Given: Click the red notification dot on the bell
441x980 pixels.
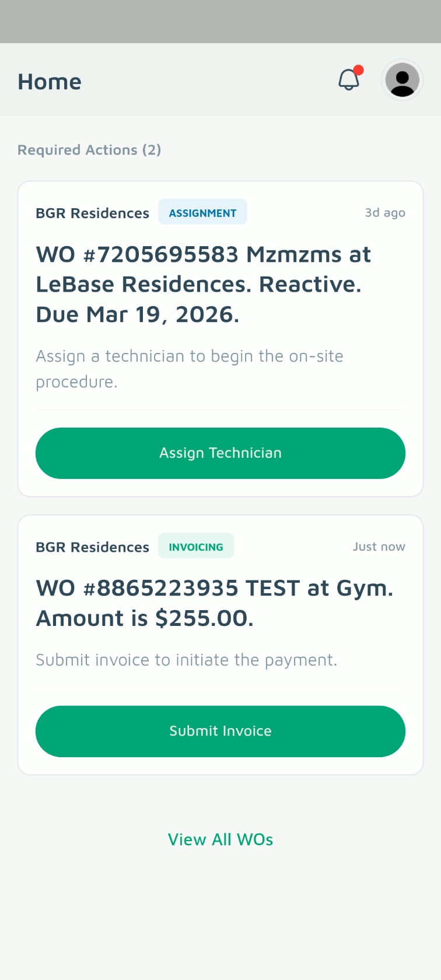Looking at the screenshot, I should [x=359, y=71].
